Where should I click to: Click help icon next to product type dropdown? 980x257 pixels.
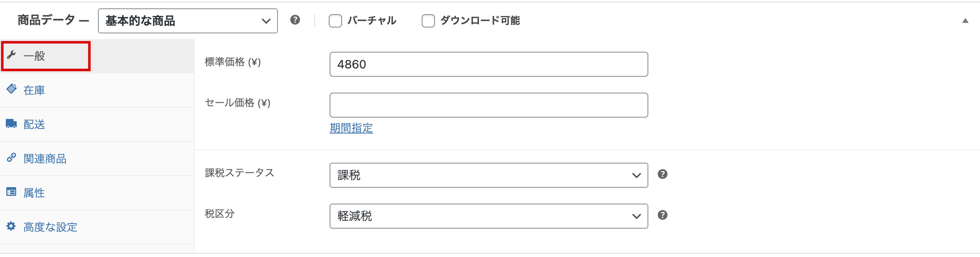(x=295, y=20)
